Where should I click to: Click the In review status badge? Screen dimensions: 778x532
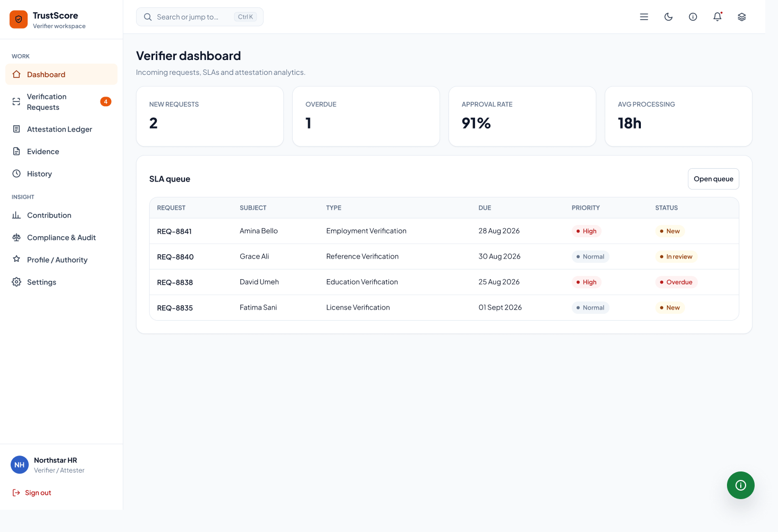click(x=676, y=256)
